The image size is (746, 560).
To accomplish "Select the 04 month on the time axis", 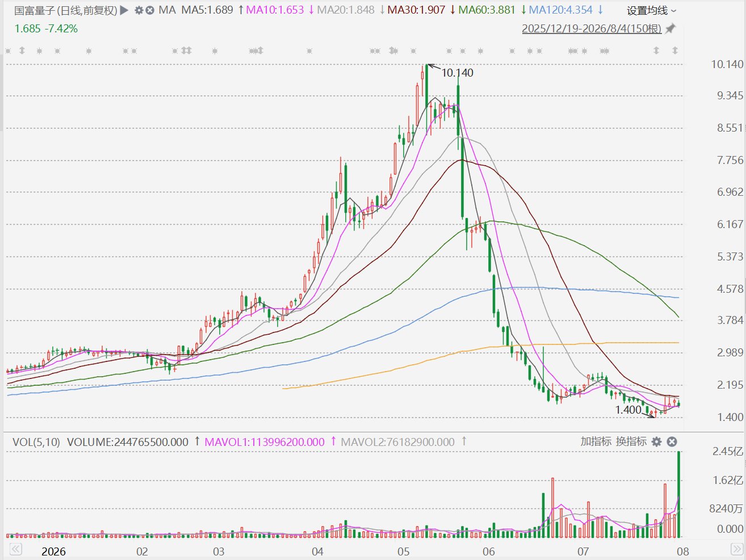I will click(x=317, y=551).
